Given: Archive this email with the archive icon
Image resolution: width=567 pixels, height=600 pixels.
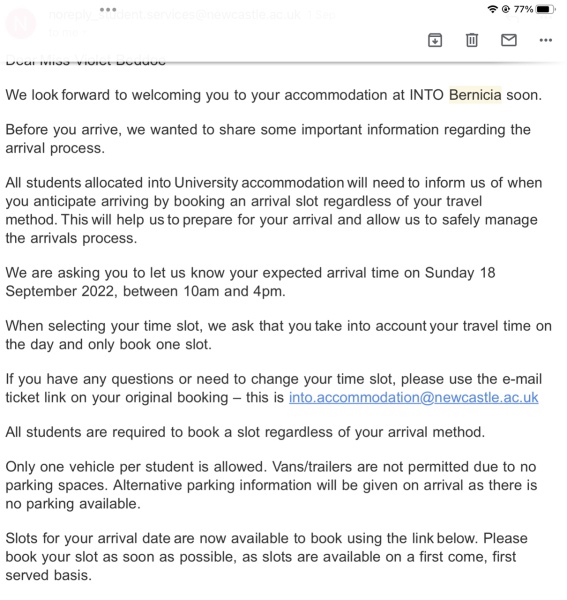Looking at the screenshot, I should [435, 40].
